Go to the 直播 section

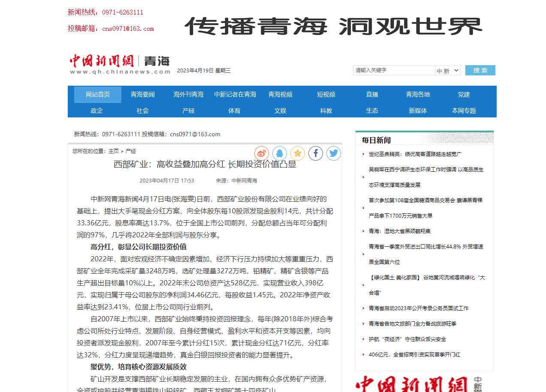pyautogui.click(x=372, y=95)
